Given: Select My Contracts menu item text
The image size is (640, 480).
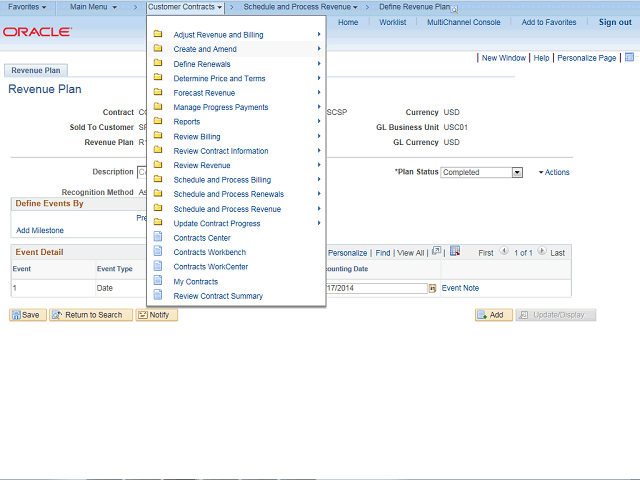Looking at the screenshot, I should tap(196, 282).
